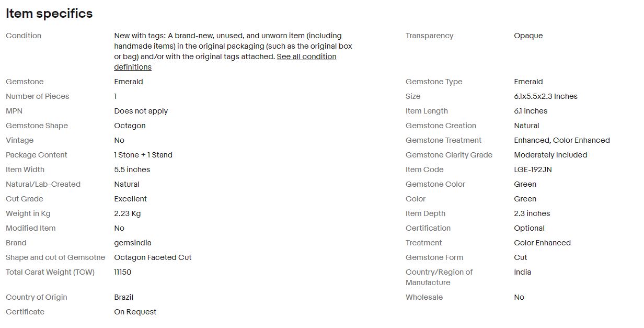The width and height of the screenshot is (644, 328).
Task: Select the LGE-192JN item code value
Action: pos(533,169)
